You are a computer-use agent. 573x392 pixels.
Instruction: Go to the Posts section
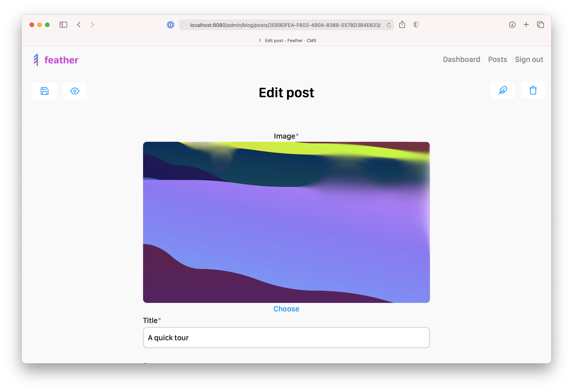(498, 59)
